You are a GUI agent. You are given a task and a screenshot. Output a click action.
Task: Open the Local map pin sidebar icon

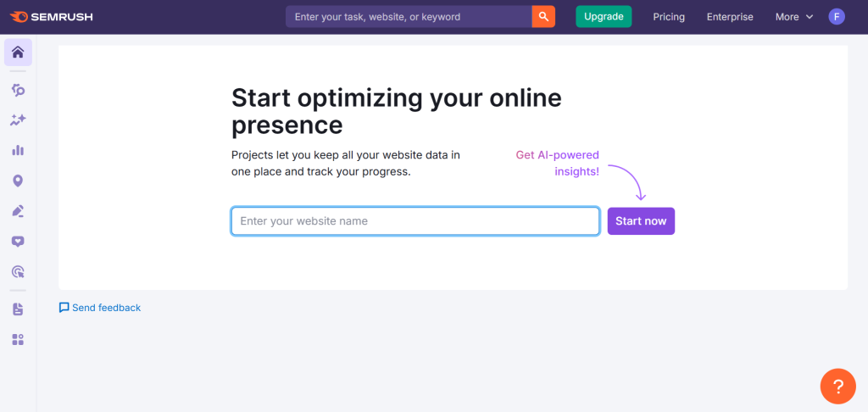(18, 181)
